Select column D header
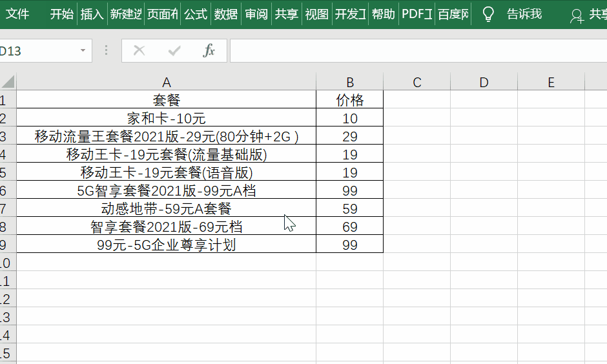This screenshot has height=364, width=607. 484,82
